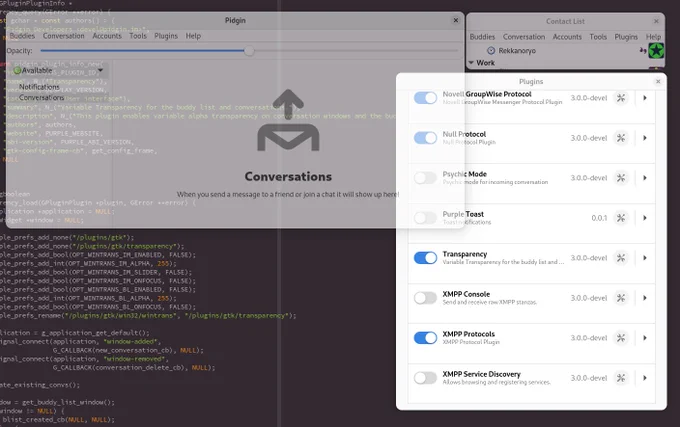Image resolution: width=680 pixels, height=427 pixels.
Task: Open Conversation menu in Contact List window
Action: pyautogui.click(x=524, y=37)
